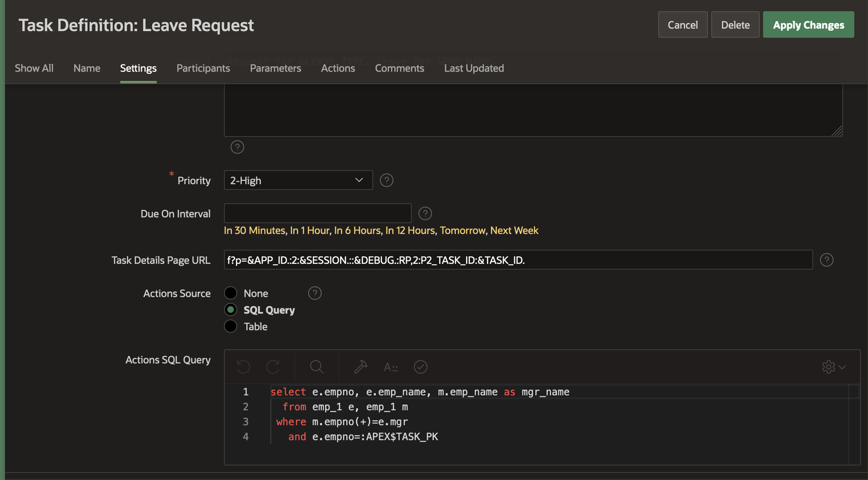The width and height of the screenshot is (868, 480).
Task: Click the Validate checkmark icon
Action: pyautogui.click(x=421, y=367)
